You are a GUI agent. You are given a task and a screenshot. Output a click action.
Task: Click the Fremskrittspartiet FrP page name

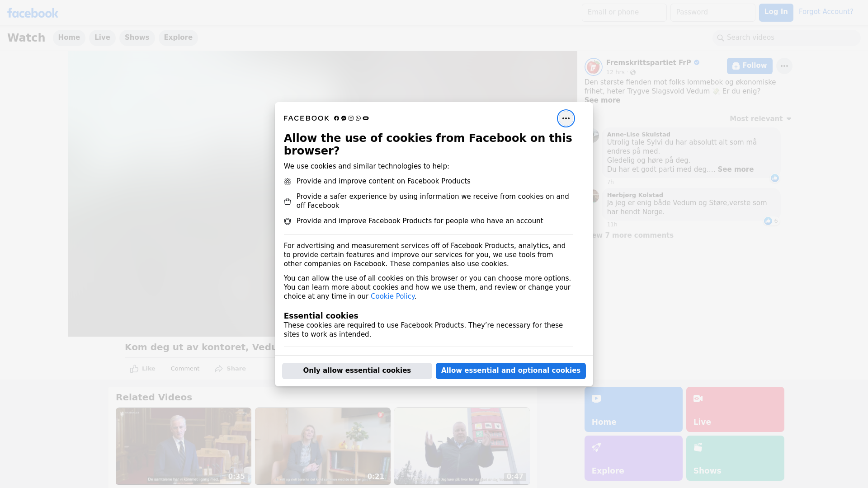648,63
